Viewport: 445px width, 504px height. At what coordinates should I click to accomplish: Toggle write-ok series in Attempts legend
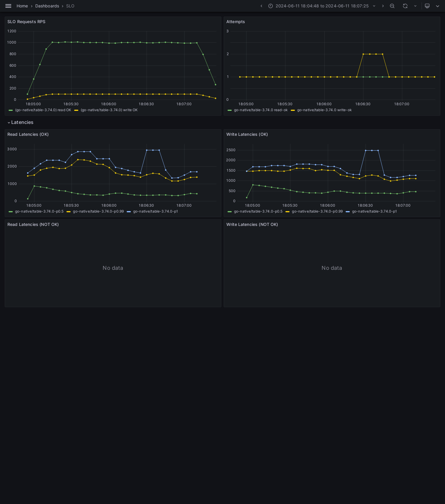[x=324, y=110]
